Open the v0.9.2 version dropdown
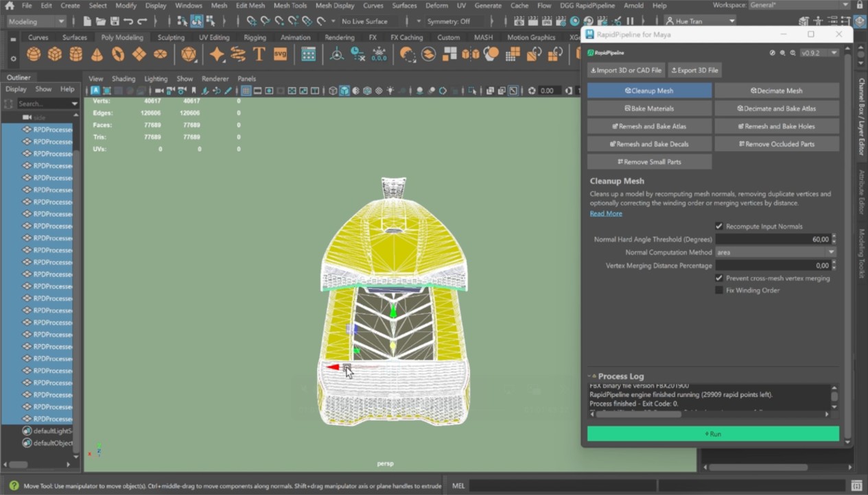Viewport: 868px width, 495px height. tap(819, 53)
